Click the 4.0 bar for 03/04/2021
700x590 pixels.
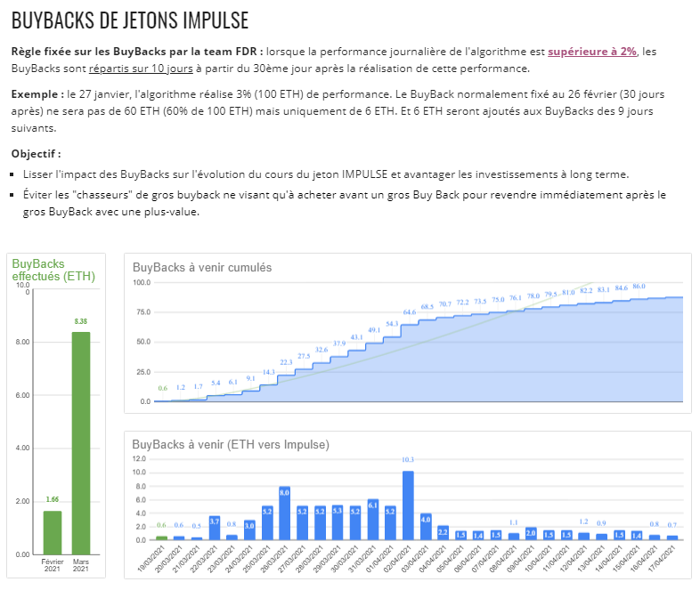click(x=426, y=527)
